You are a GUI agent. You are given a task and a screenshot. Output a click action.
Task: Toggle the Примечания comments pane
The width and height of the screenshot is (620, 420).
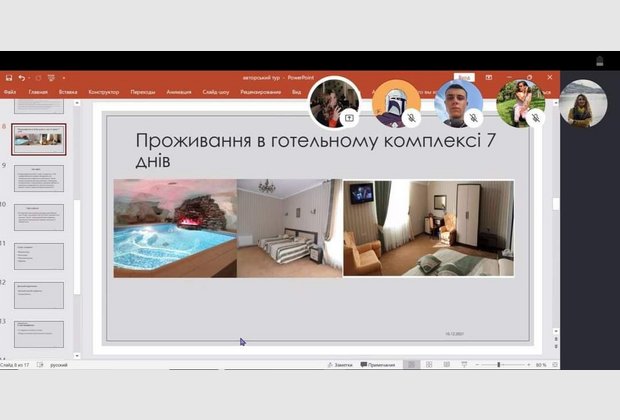pyautogui.click(x=377, y=365)
